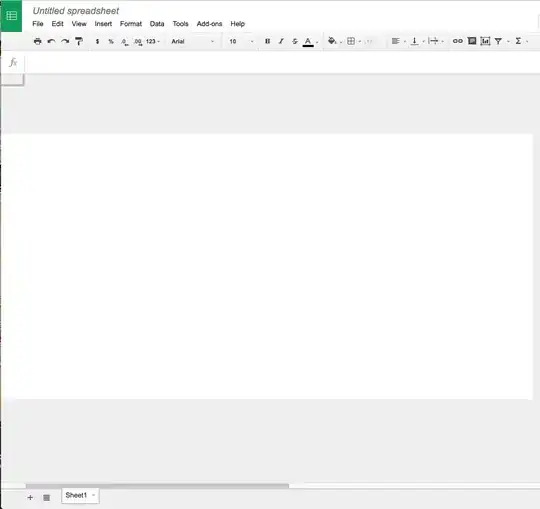Image resolution: width=540 pixels, height=509 pixels.
Task: Click the Filter funnel icon
Action: pos(498,41)
